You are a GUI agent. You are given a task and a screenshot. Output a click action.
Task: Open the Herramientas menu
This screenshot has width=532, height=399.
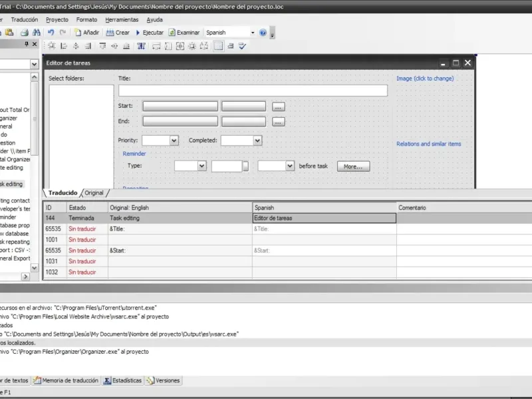(x=120, y=20)
